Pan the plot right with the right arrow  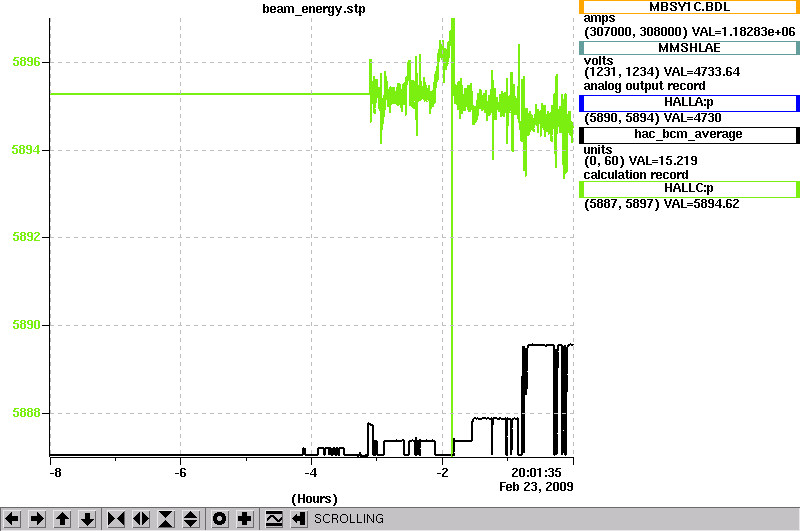[37, 519]
